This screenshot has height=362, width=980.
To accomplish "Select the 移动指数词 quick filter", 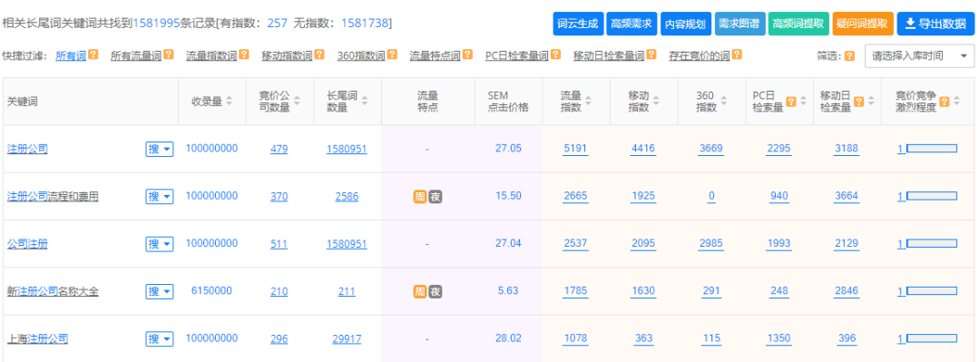I will [287, 55].
